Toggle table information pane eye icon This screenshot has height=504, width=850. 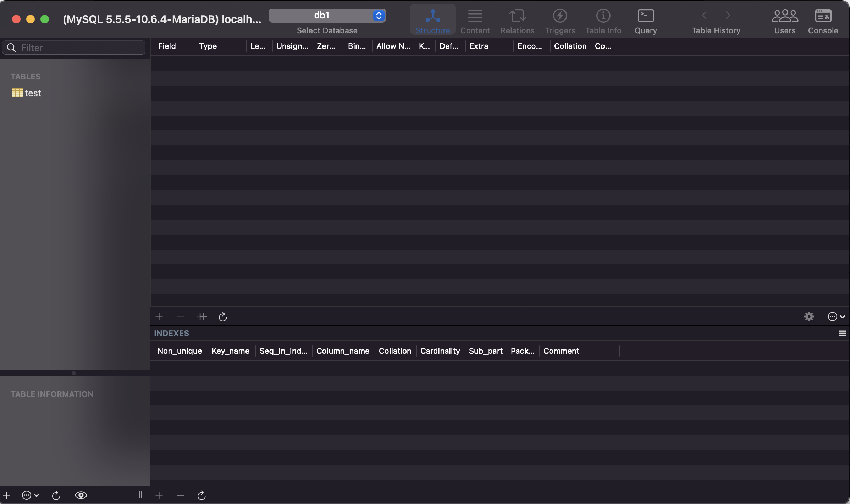tap(81, 495)
